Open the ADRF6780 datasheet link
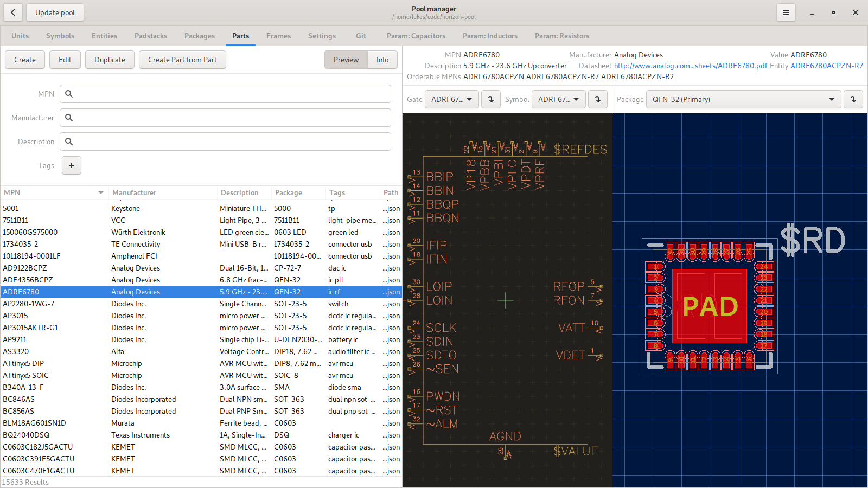This screenshot has height=488, width=868. (x=690, y=66)
